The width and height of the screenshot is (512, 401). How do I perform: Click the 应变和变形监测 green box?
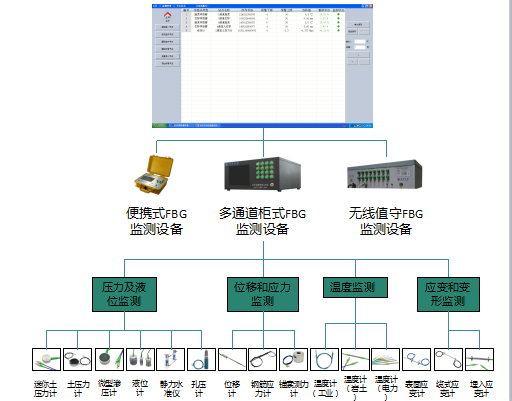[448, 294]
